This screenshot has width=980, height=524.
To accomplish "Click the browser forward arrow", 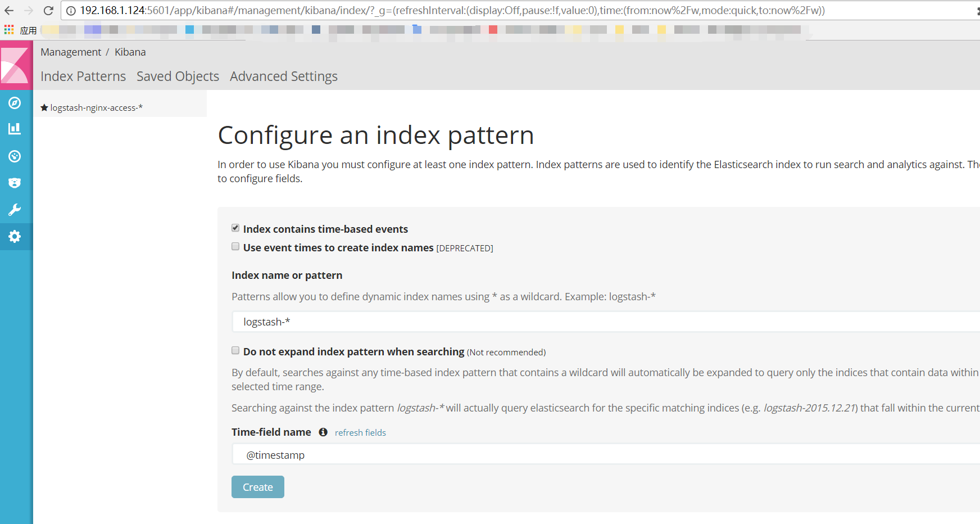I will [29, 11].
